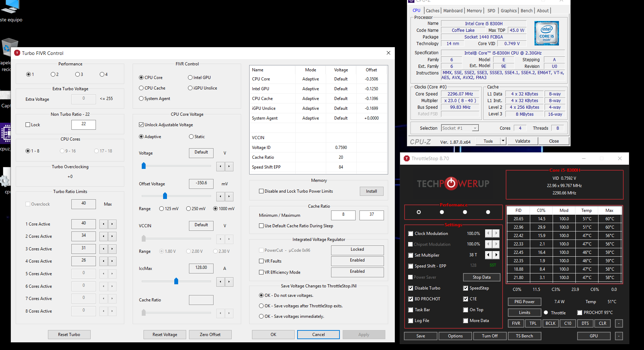Viewport: 644px width, 350px height.
Task: Click the Offset Voltage slider handle
Action: pyautogui.click(x=165, y=196)
